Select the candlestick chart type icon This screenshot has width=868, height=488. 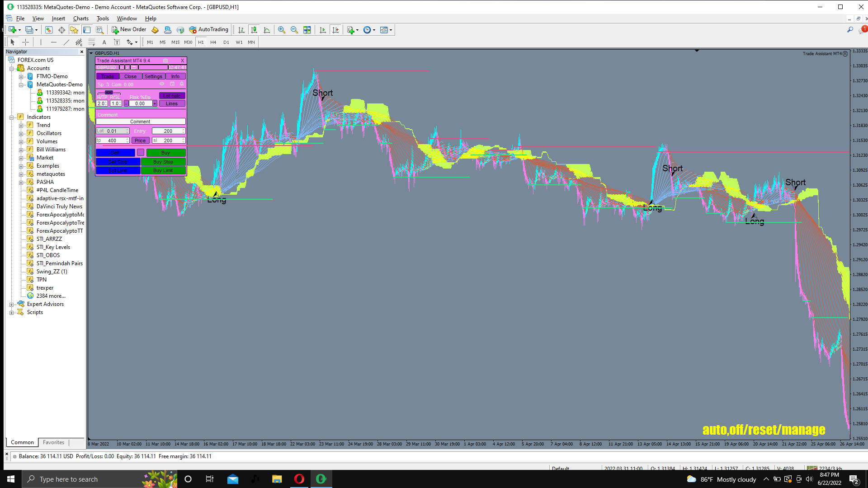pyautogui.click(x=254, y=30)
